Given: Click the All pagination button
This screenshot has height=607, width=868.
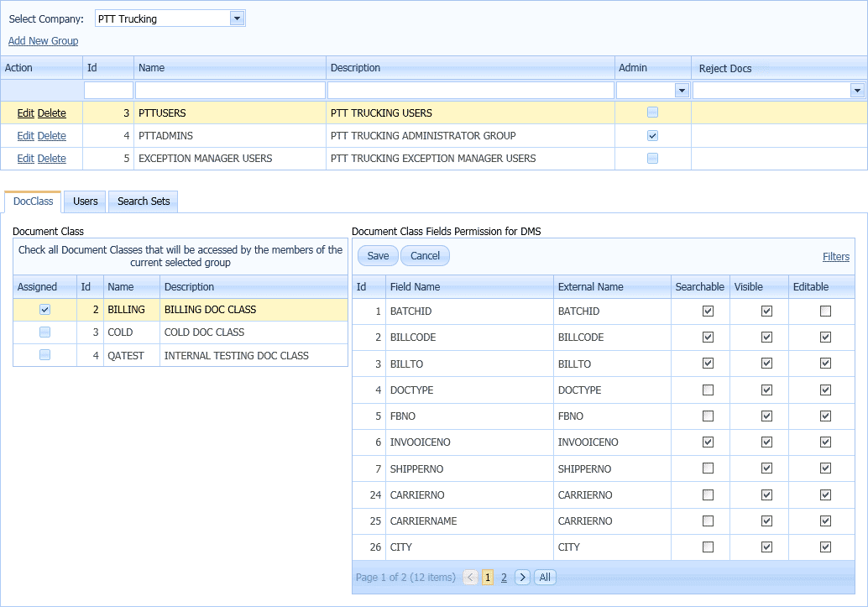Looking at the screenshot, I should pos(545,577).
